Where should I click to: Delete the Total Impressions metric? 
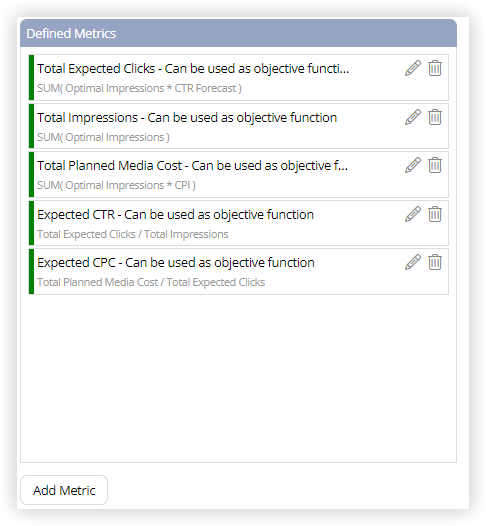click(x=435, y=117)
